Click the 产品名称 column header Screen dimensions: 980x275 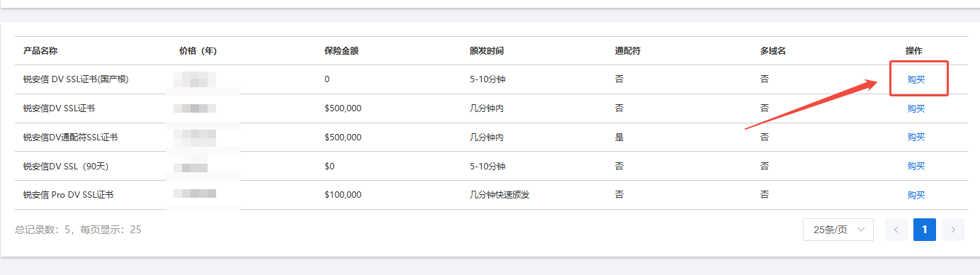[x=40, y=51]
